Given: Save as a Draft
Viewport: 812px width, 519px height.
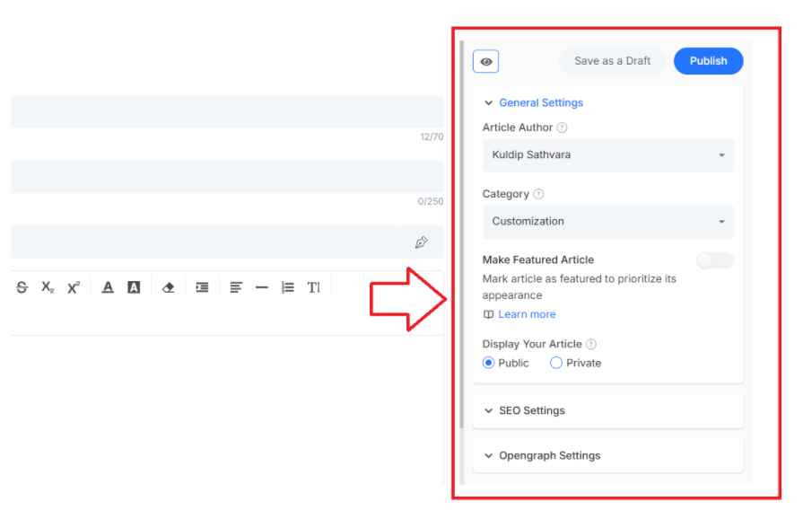Looking at the screenshot, I should [612, 61].
